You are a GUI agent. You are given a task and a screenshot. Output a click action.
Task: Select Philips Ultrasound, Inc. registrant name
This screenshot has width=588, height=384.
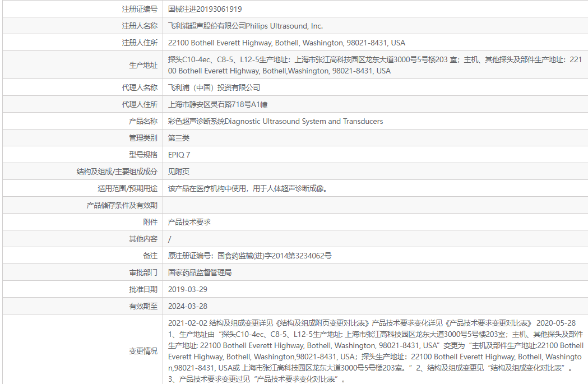pos(284,26)
